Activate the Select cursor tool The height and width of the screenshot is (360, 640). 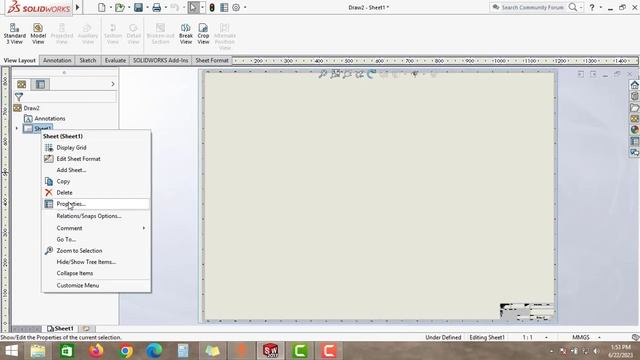193,7
